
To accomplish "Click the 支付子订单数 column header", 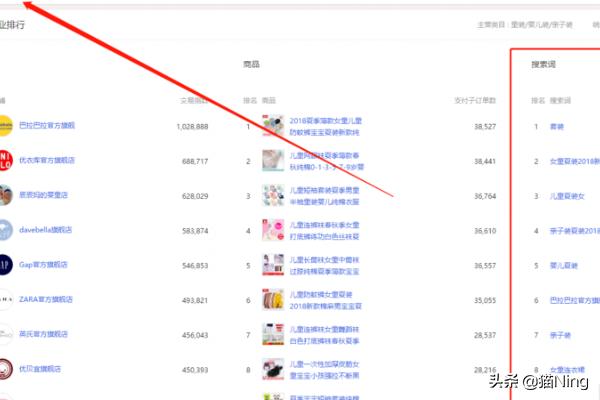I will coord(475,100).
